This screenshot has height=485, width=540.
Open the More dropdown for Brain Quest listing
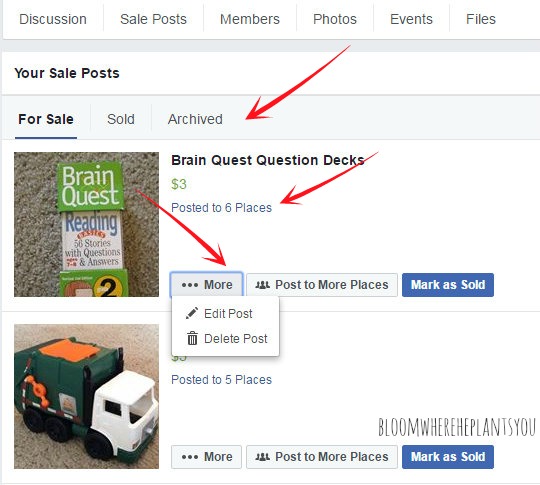[207, 285]
